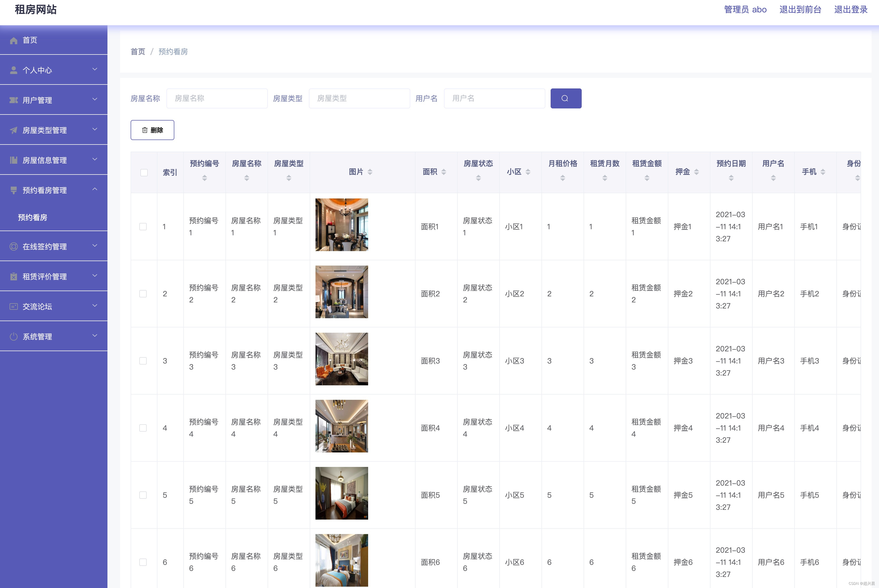Viewport: 879px width, 588px height.
Task: Open the bedroom image in row 5
Action: (x=342, y=493)
